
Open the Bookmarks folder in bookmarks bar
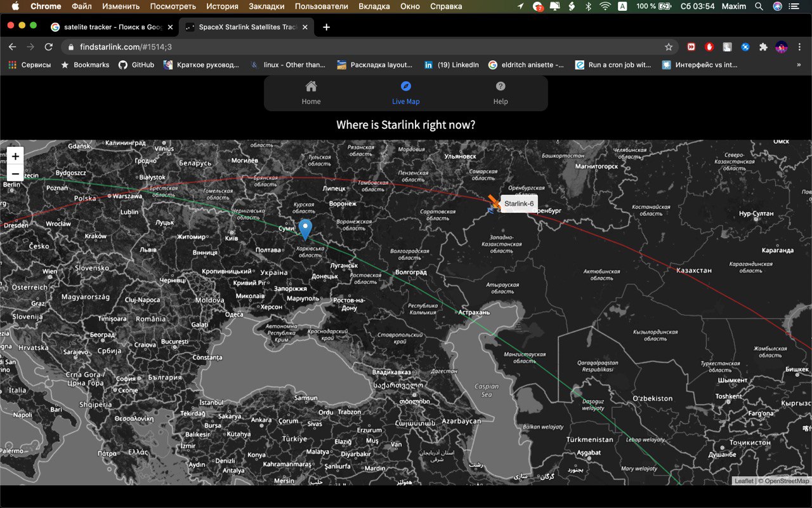pos(85,65)
